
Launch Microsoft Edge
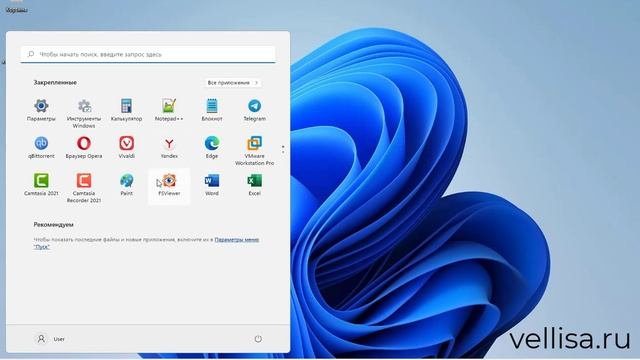(212, 147)
